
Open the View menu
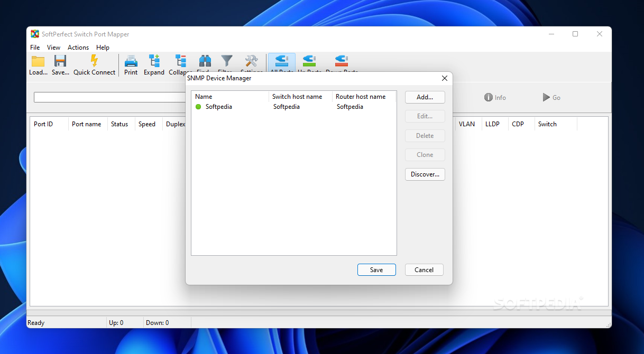(x=53, y=48)
